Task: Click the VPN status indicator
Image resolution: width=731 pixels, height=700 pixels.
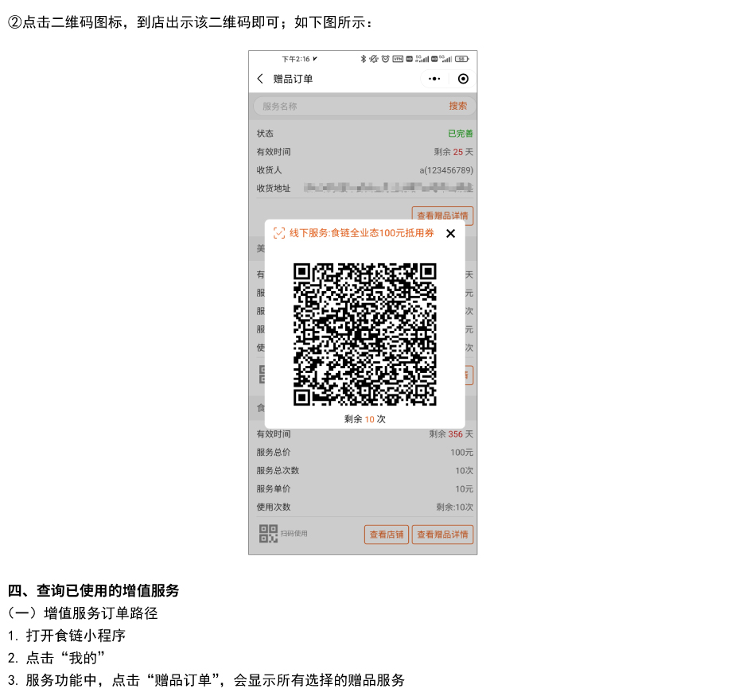Action: pyautogui.click(x=398, y=59)
